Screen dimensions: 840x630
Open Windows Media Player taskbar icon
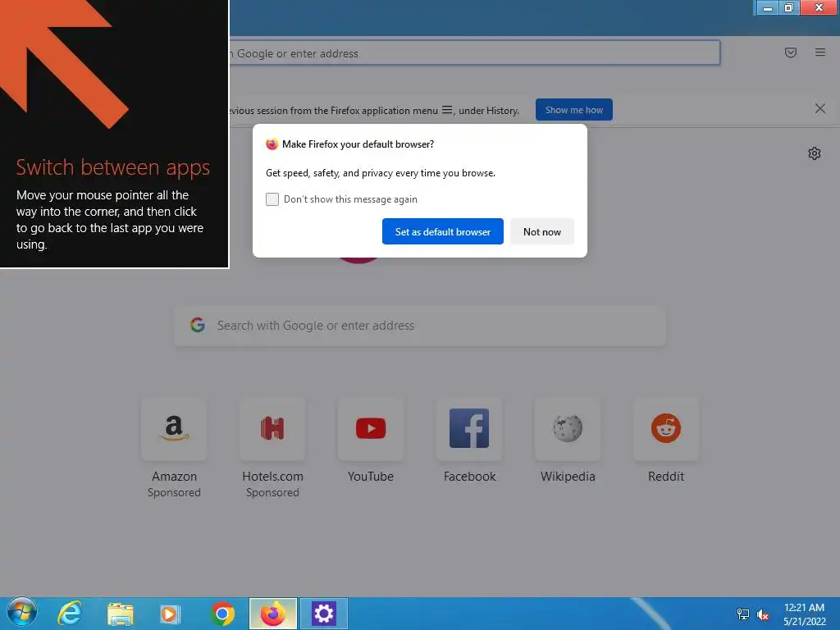tap(170, 614)
